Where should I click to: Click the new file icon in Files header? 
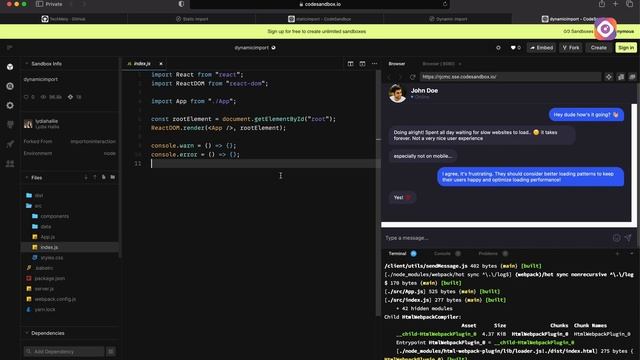(104, 177)
